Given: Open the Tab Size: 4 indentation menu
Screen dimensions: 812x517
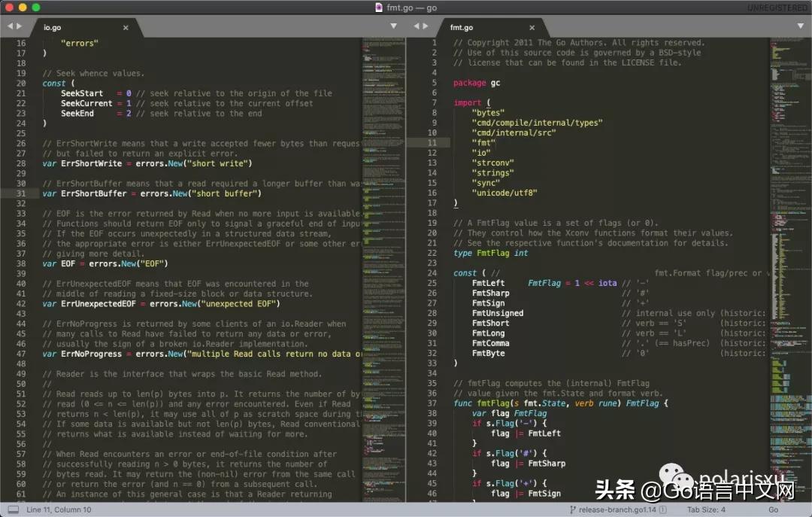Looking at the screenshot, I should tap(707, 509).
